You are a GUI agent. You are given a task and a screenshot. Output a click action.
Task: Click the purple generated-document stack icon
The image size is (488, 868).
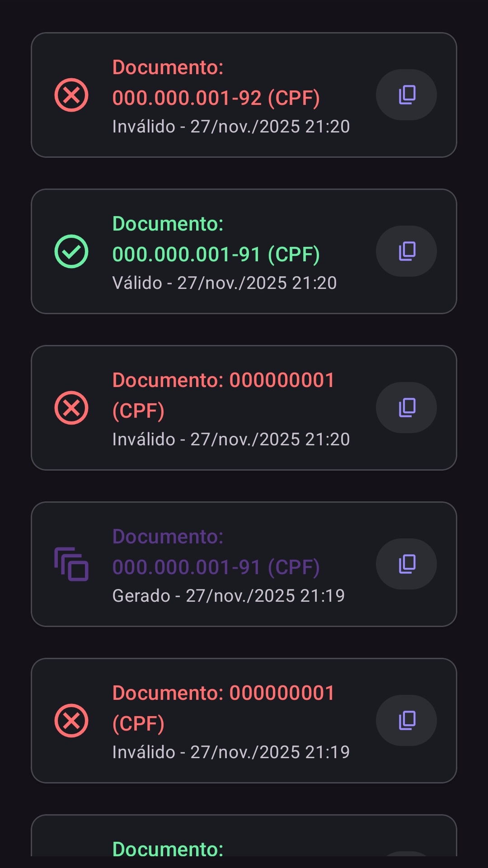point(71,564)
